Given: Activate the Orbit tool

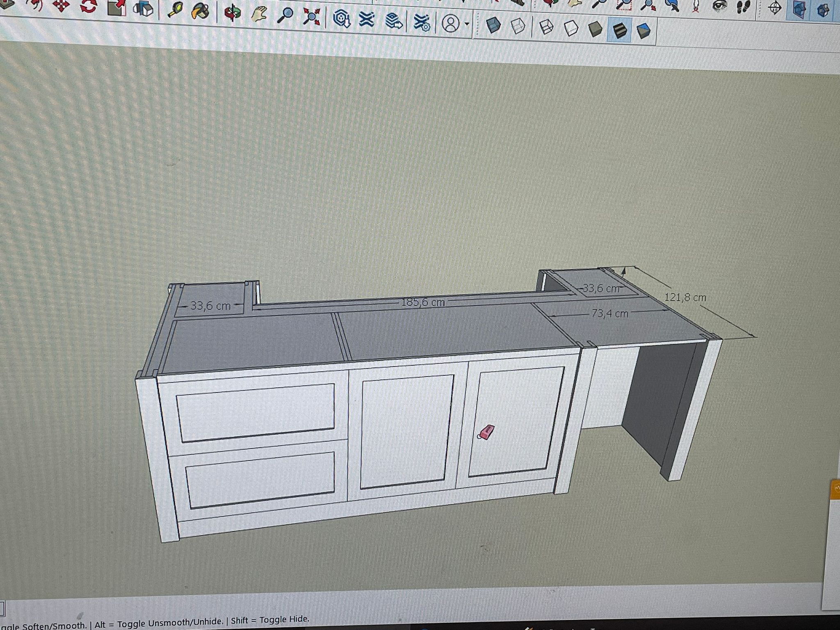Looking at the screenshot, I should click(233, 13).
